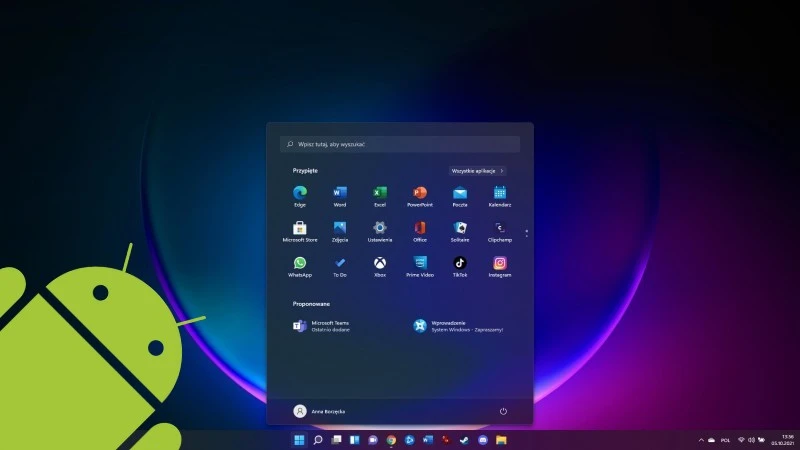Image resolution: width=800 pixels, height=450 pixels.
Task: Launch WhatsApp from pinned apps
Action: [299, 267]
